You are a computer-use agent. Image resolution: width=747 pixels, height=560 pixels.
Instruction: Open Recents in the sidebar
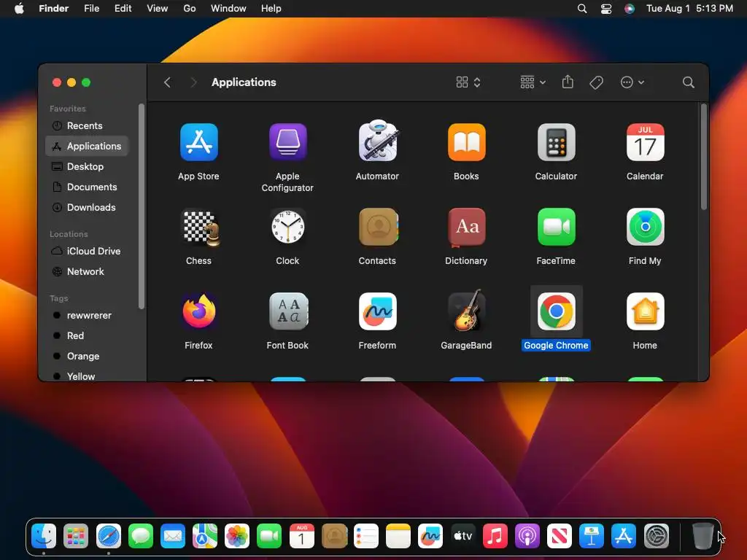(87, 125)
